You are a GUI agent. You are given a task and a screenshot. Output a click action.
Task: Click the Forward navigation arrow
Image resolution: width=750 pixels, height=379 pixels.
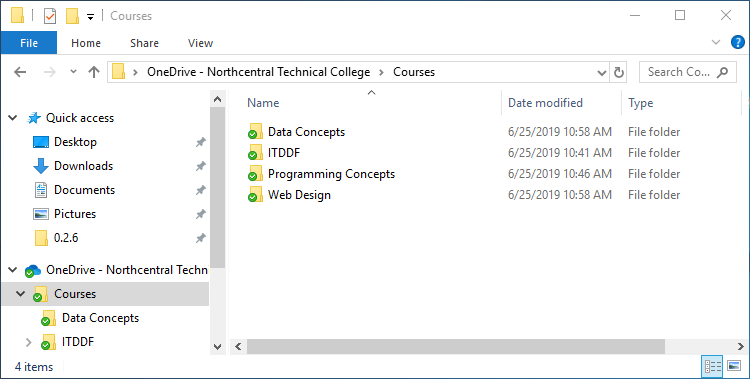(x=50, y=72)
